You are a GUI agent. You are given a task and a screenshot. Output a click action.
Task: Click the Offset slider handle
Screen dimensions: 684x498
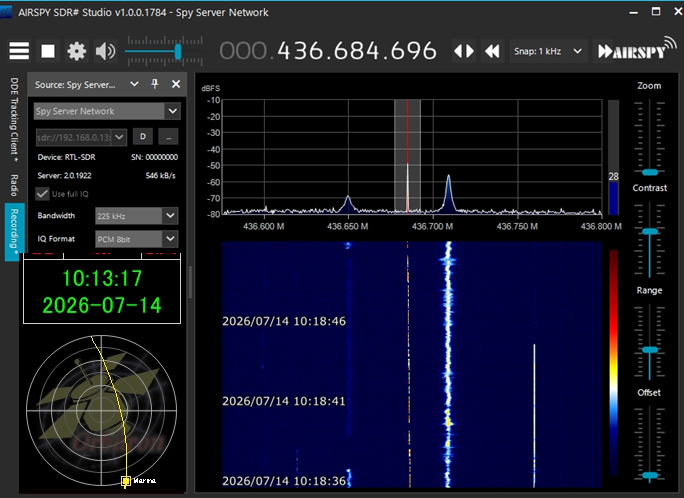(x=650, y=475)
